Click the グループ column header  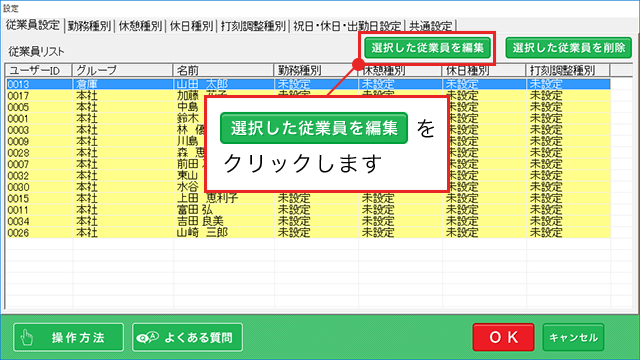click(123, 70)
